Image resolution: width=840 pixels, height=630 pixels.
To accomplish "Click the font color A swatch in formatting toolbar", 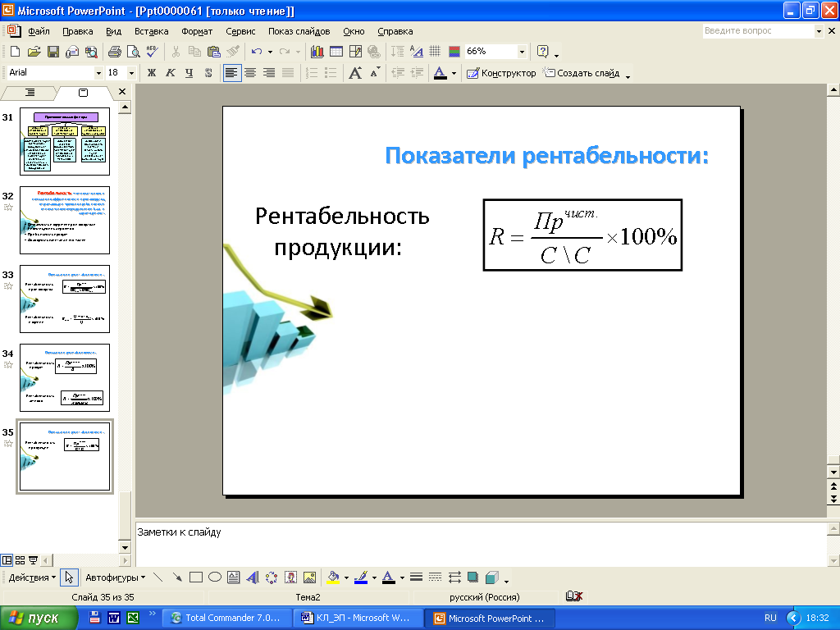I will [440, 73].
